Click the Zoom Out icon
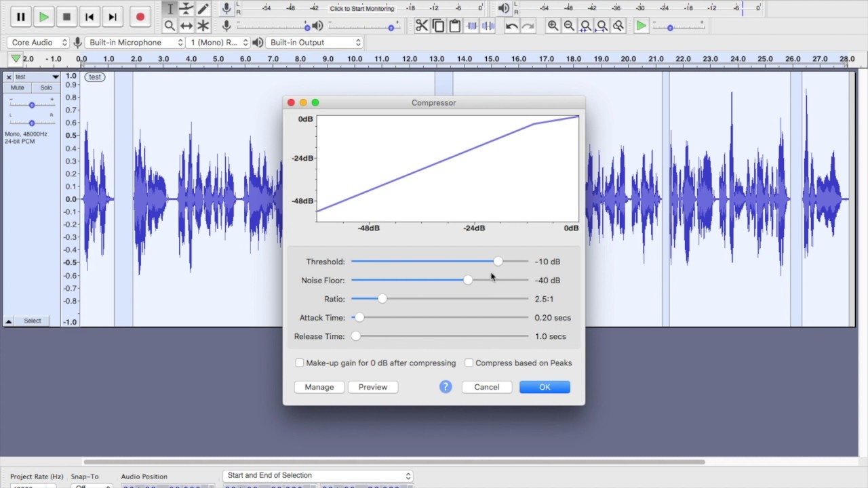Image resolution: width=868 pixels, height=488 pixels. pyautogui.click(x=569, y=26)
